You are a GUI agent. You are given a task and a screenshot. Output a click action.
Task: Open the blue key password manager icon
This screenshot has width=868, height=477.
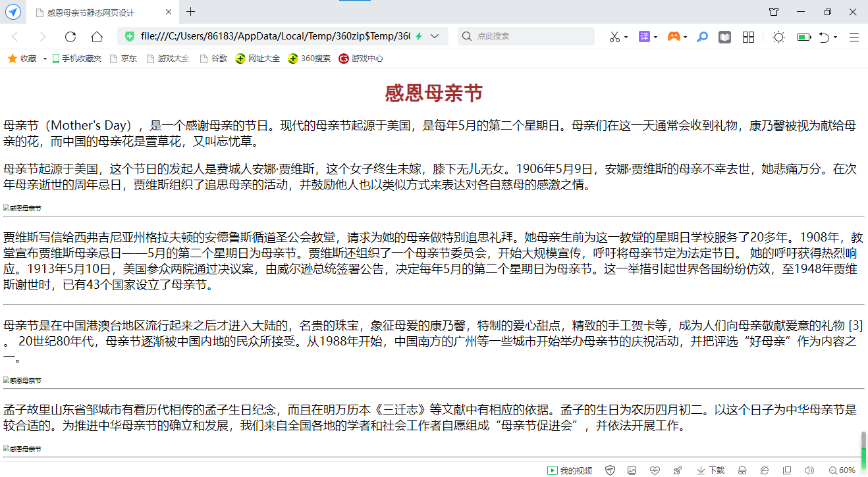tap(703, 37)
